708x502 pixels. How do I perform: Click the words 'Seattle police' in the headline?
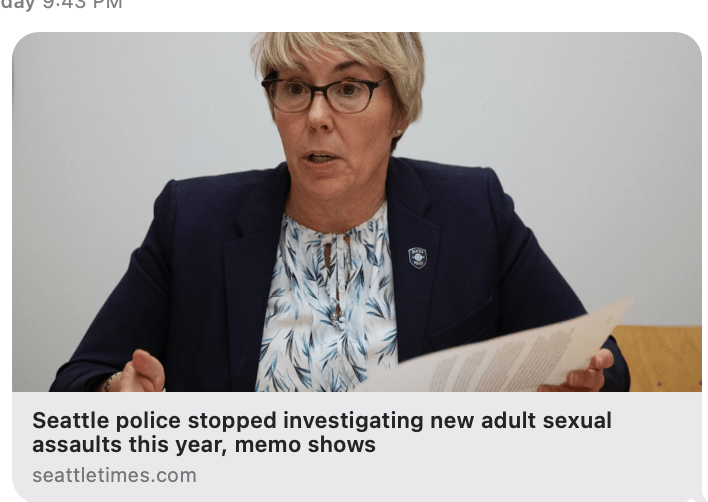click(107, 421)
